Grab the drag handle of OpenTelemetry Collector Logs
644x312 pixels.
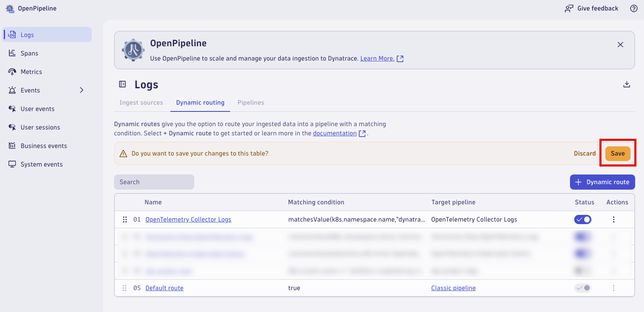coord(125,219)
